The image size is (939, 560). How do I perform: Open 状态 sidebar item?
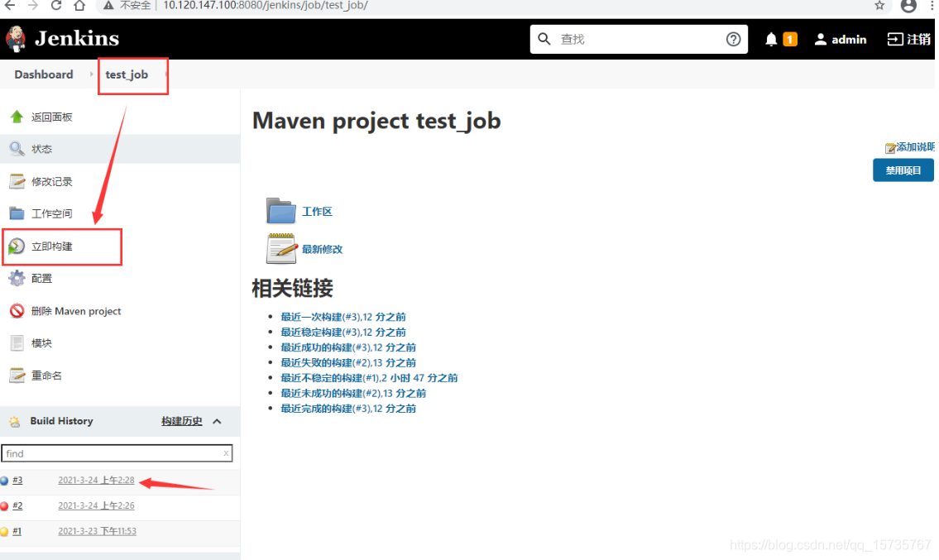[x=41, y=149]
